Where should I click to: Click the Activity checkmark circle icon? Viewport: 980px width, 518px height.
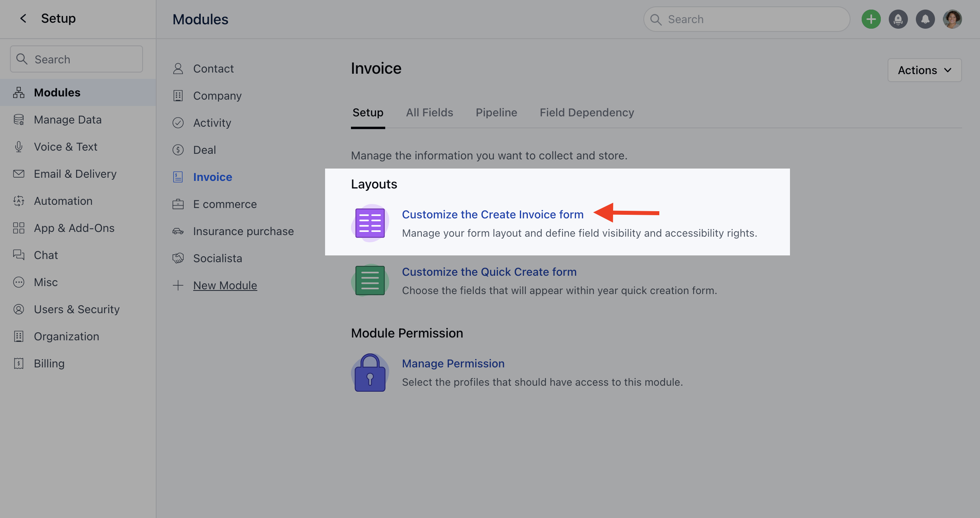(x=178, y=123)
